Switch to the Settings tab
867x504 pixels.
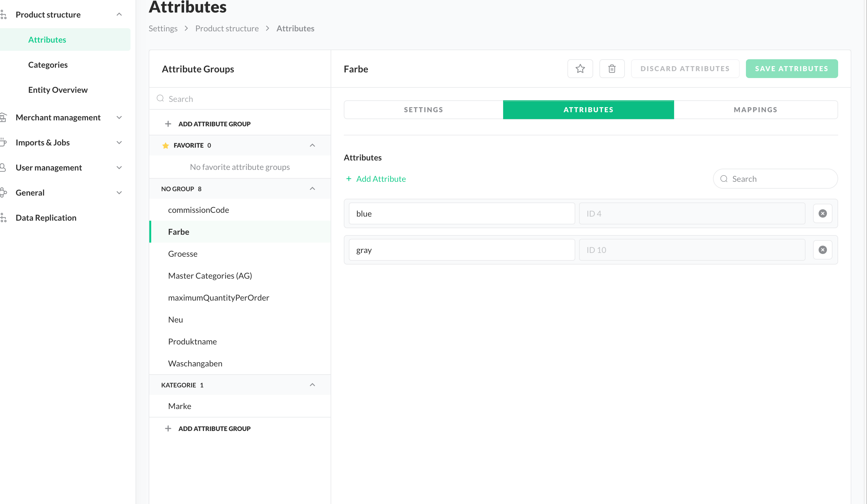(x=423, y=110)
